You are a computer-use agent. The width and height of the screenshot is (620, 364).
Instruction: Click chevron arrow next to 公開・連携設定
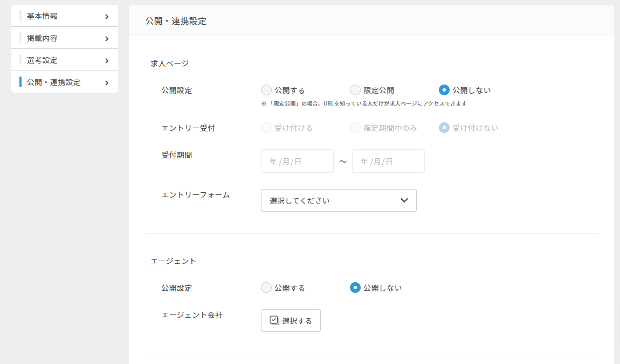click(107, 82)
